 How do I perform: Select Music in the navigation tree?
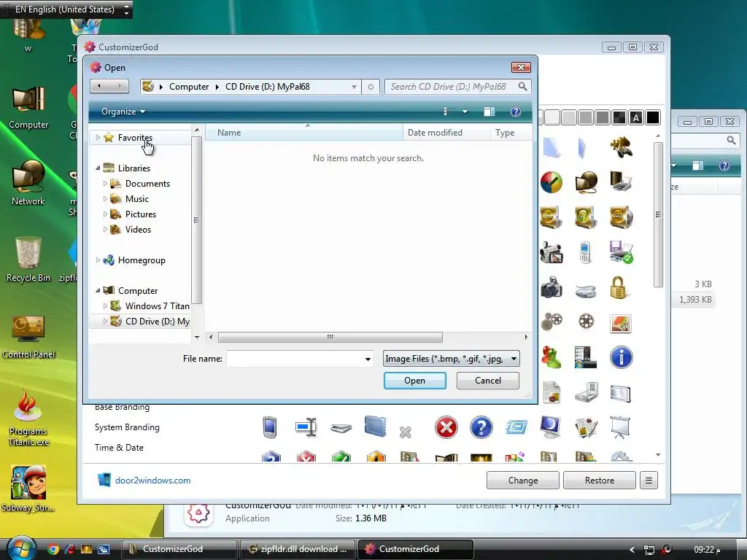click(x=136, y=198)
